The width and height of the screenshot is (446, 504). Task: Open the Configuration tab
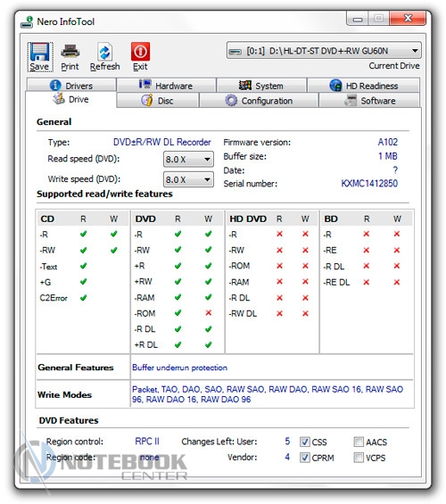pos(259,101)
